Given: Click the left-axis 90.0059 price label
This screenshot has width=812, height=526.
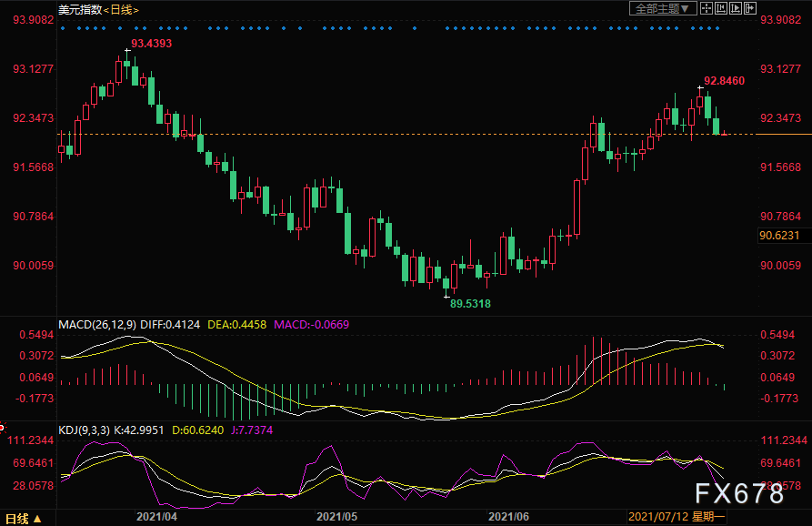Looking at the screenshot, I should [33, 266].
